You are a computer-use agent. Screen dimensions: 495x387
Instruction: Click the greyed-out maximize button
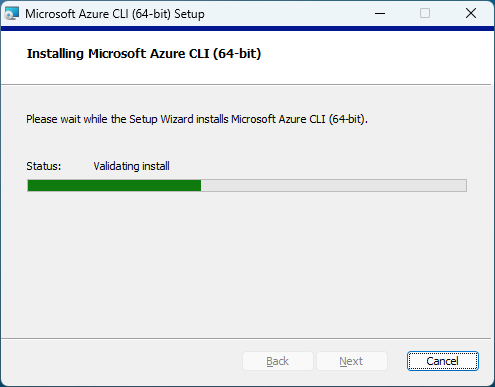point(425,13)
